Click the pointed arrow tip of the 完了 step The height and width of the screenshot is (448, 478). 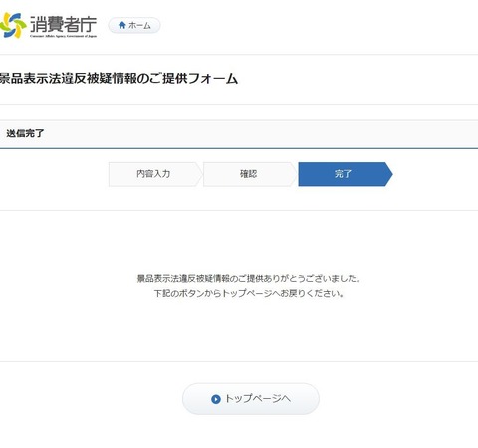click(x=389, y=174)
